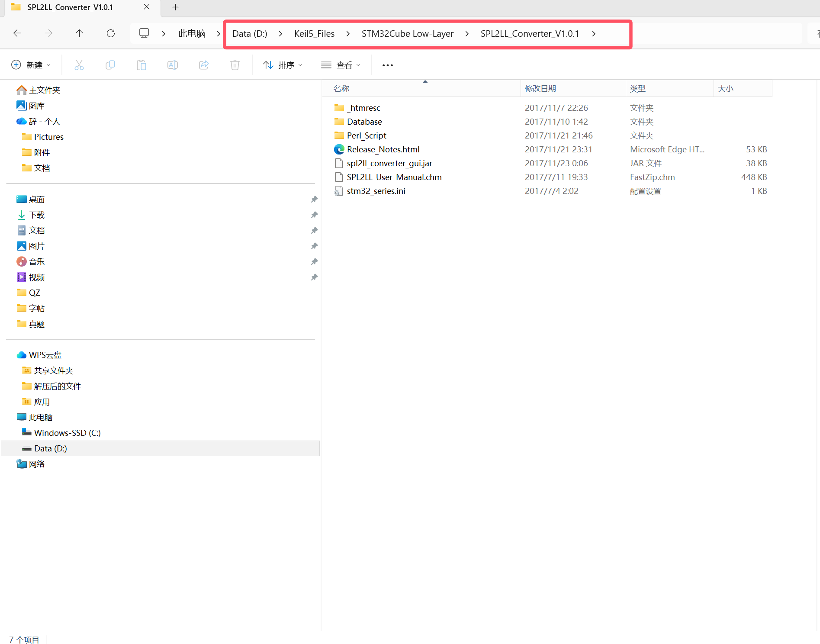Screen dimensions: 820x644
Task: Click the Copy icon in the toolbar
Action: point(110,64)
